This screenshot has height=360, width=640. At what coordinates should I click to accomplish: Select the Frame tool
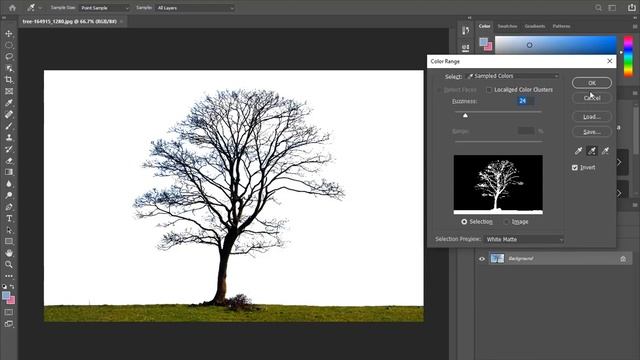(9, 91)
